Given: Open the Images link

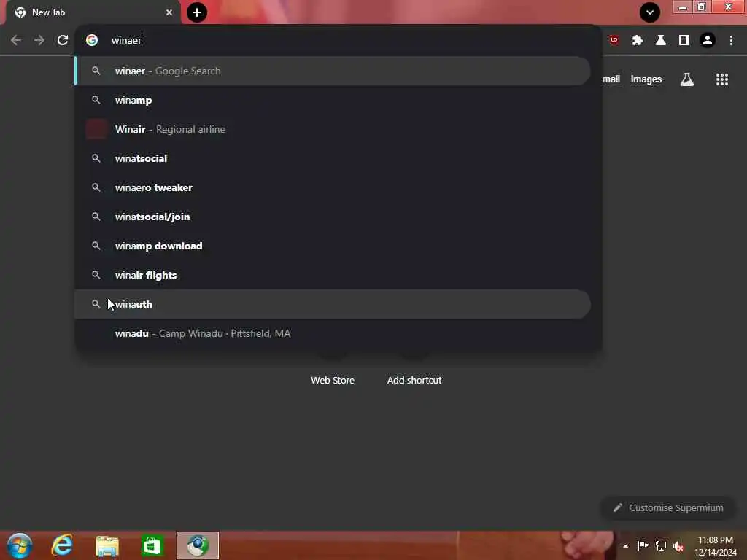Looking at the screenshot, I should coord(646,79).
